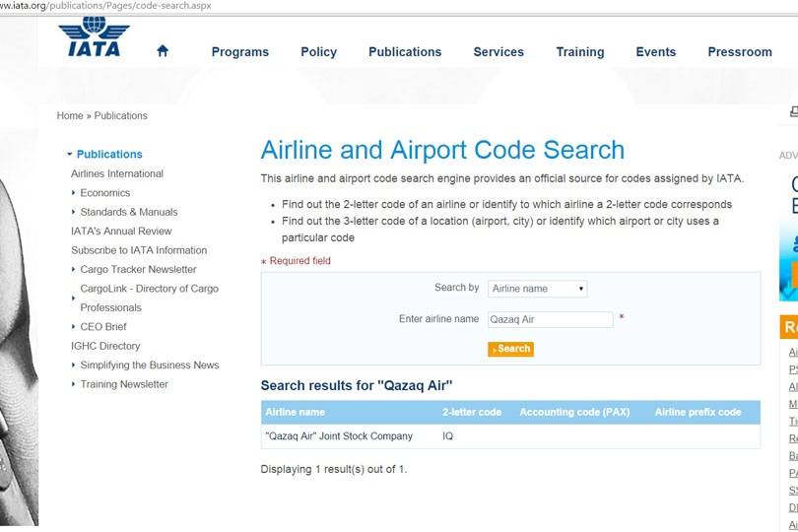Click the IATA logo
This screenshot has height=532, width=798.
click(94, 39)
